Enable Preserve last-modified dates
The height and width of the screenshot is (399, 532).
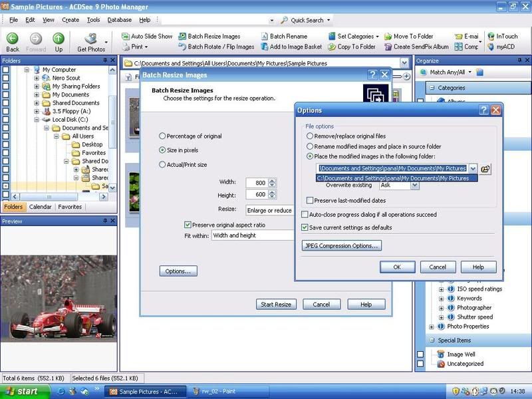[310, 201]
